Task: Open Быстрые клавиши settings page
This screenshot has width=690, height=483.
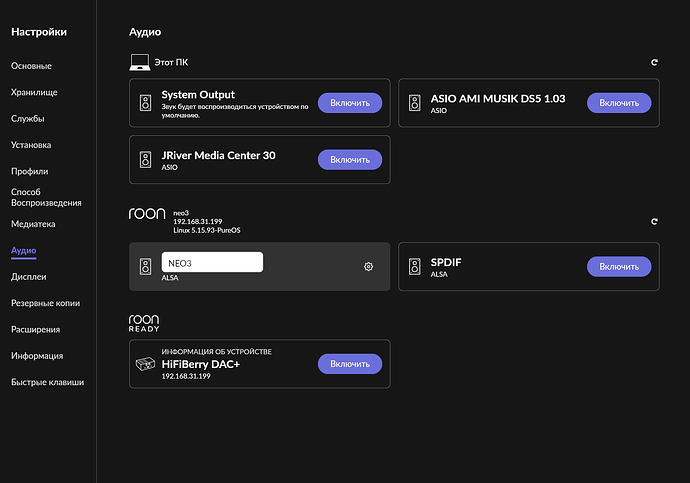Action: tap(48, 382)
